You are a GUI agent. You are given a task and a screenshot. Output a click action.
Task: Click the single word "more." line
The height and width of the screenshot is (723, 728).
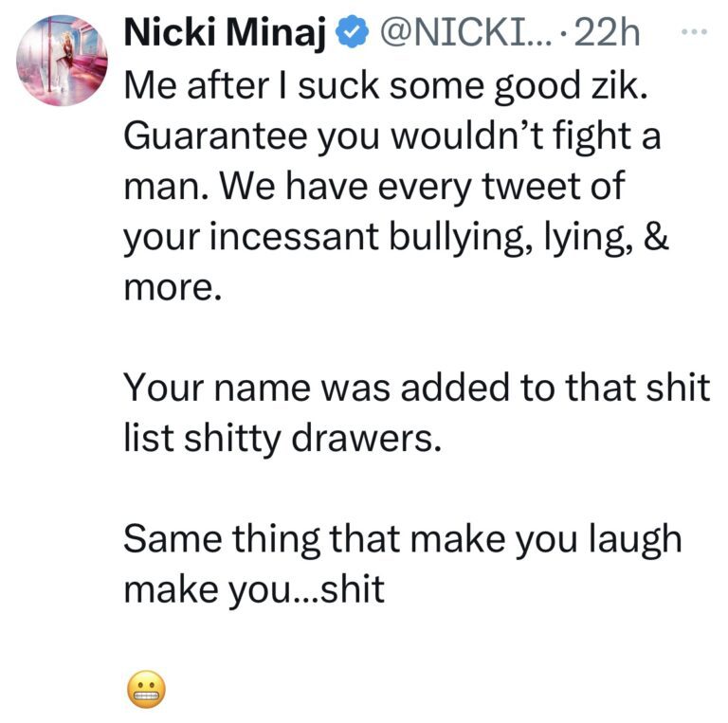point(173,282)
